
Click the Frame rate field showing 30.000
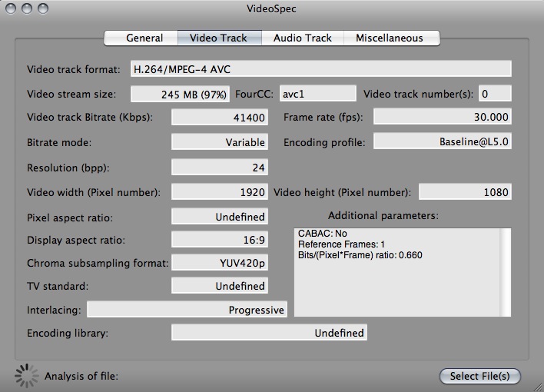[443, 116]
